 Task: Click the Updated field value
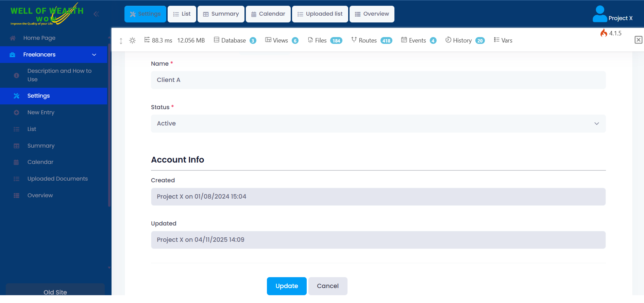coord(378,240)
